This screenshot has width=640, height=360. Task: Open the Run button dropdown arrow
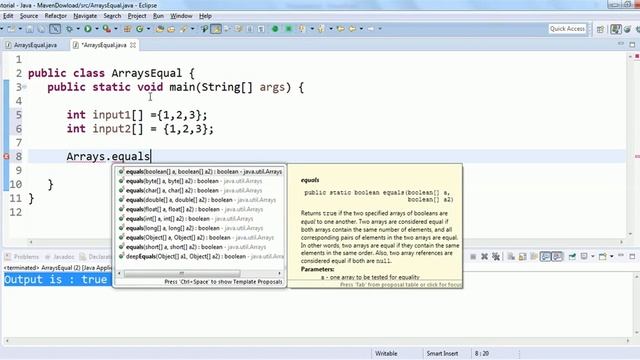point(97,29)
